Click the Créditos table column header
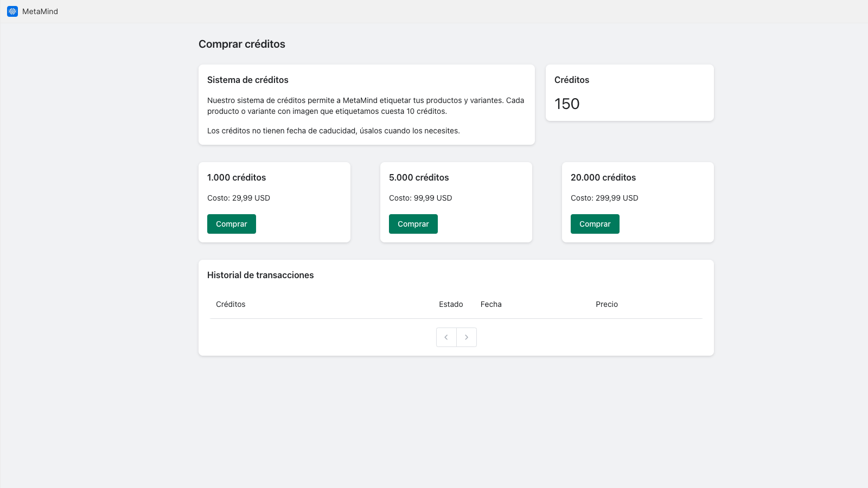This screenshot has width=868, height=488. coord(231,304)
